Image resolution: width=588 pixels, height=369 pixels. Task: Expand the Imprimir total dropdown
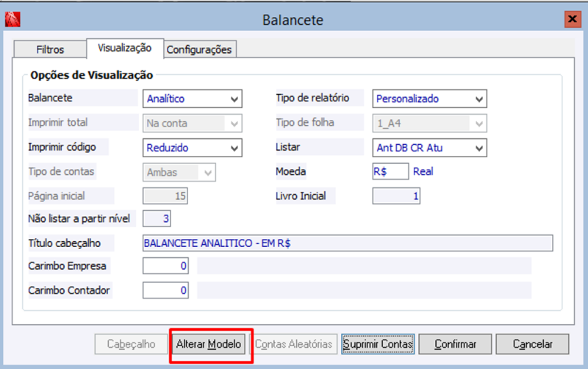(x=193, y=123)
